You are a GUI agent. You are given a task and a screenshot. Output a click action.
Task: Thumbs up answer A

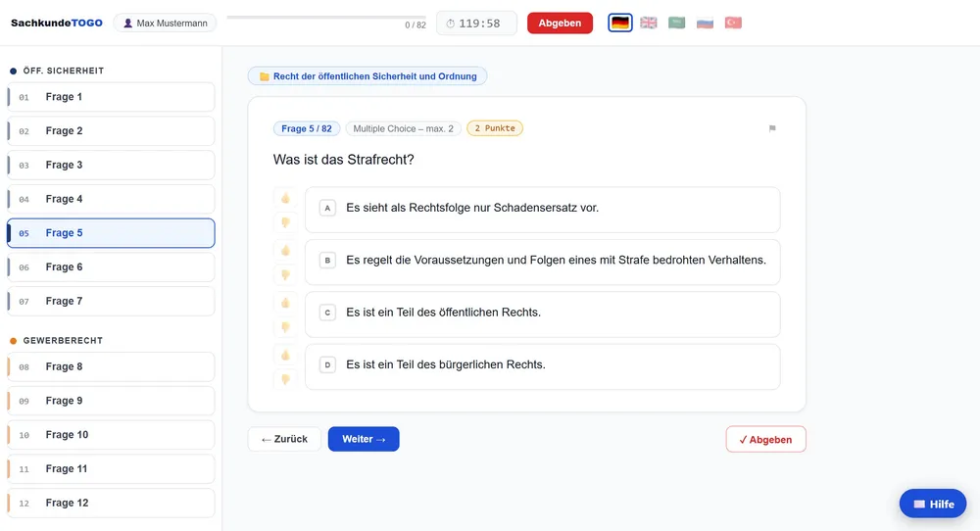[x=285, y=198]
